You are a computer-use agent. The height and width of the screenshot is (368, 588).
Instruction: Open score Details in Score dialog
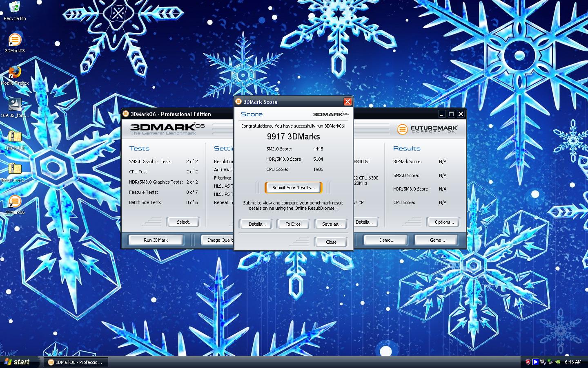pos(257,224)
